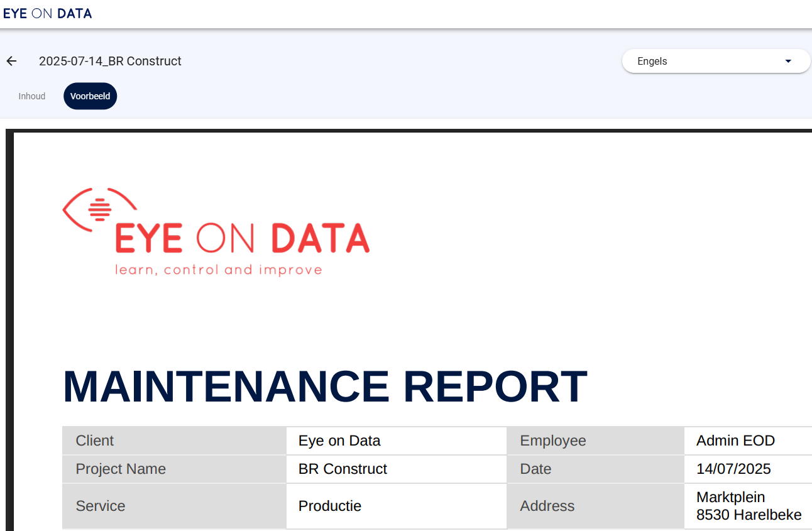812x531 pixels.
Task: Click the 2025-07-14_BR Construct title
Action: click(110, 61)
